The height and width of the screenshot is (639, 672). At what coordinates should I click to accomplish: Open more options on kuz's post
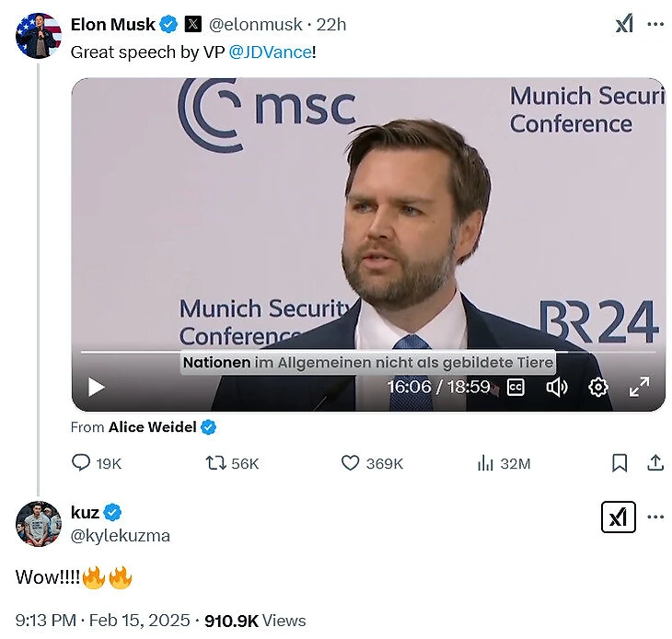coord(655,517)
